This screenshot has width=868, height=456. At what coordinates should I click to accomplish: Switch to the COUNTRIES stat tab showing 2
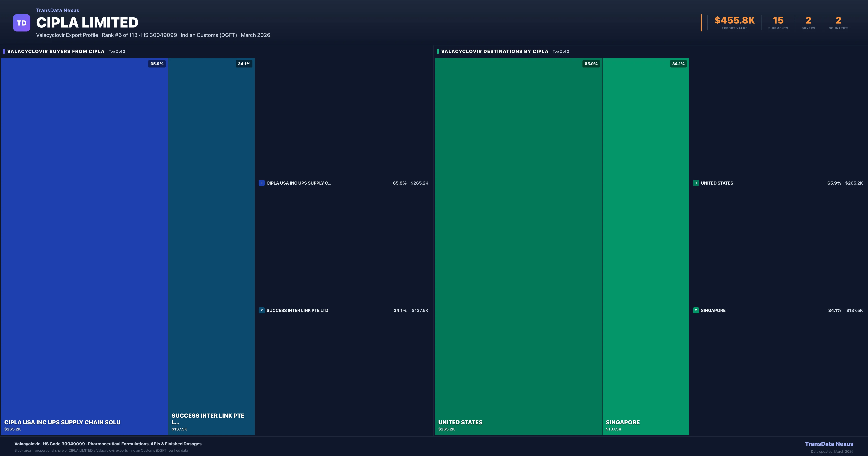coord(838,20)
